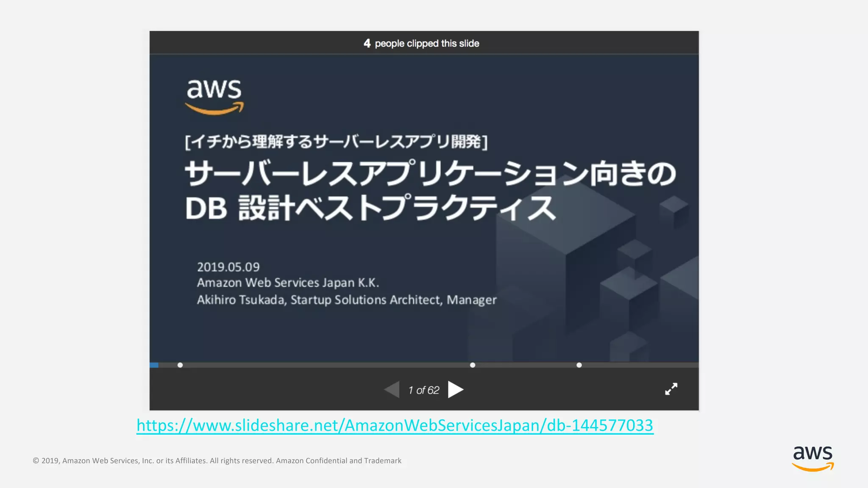Viewport: 868px width, 488px height.
Task: Click the middle clip marker on the progress bar
Action: [x=473, y=365]
